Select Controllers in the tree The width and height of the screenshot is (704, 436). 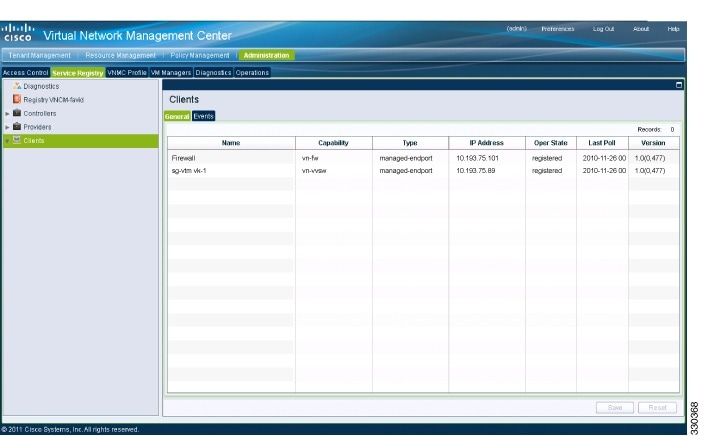click(40, 114)
